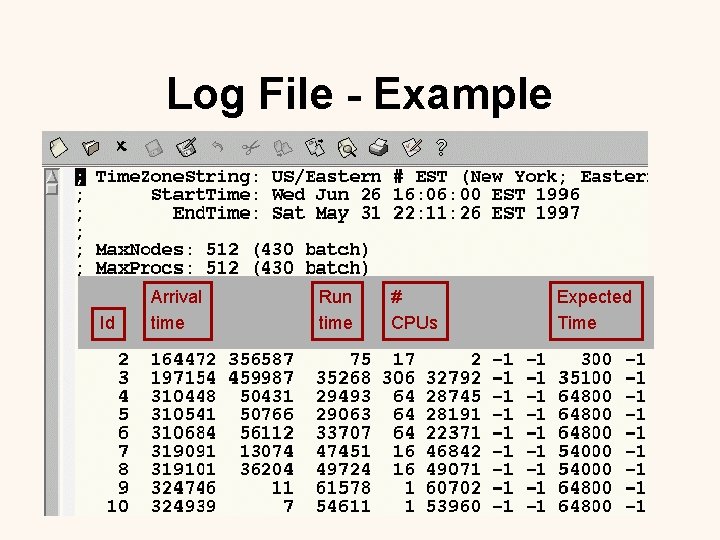
Task: Click the value 28191
Action: coord(454,414)
